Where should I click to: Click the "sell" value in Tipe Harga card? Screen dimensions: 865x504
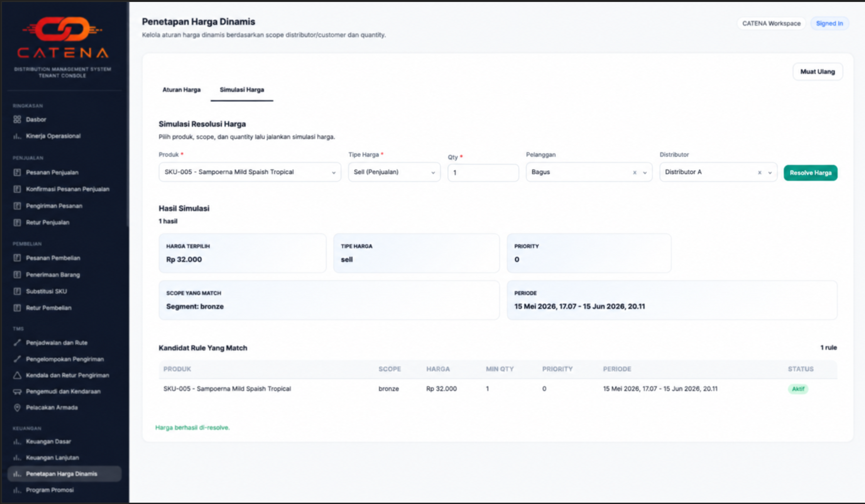347,260
